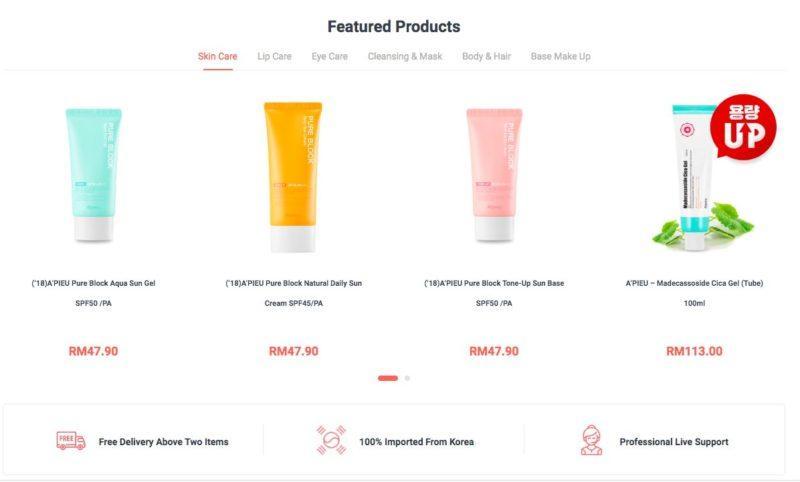The height and width of the screenshot is (482, 800).
Task: Select the Eye Care tab
Action: 330,56
